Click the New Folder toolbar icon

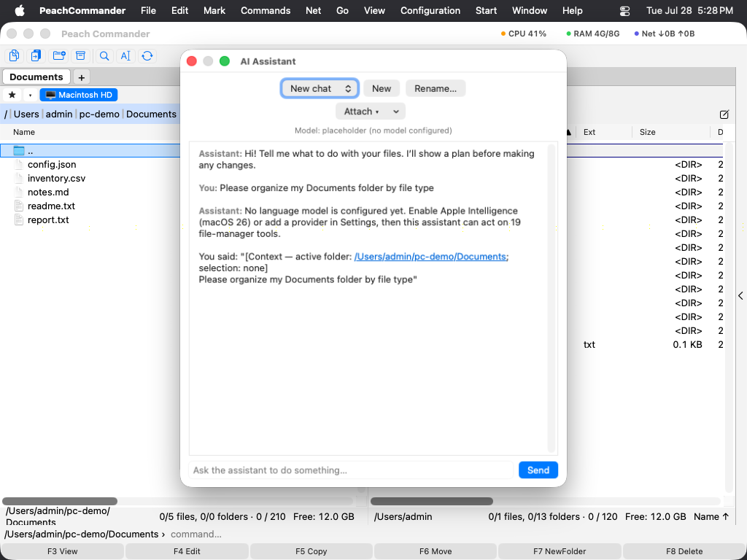tap(59, 55)
